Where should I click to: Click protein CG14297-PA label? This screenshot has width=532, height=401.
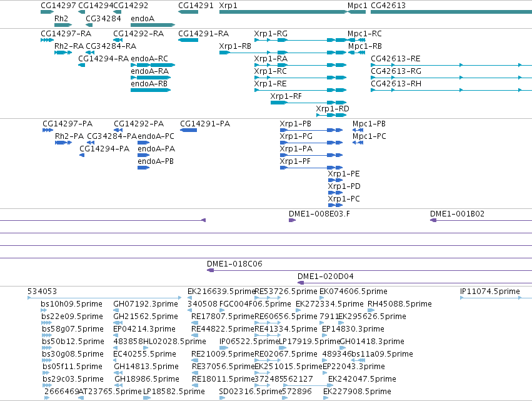(68, 124)
